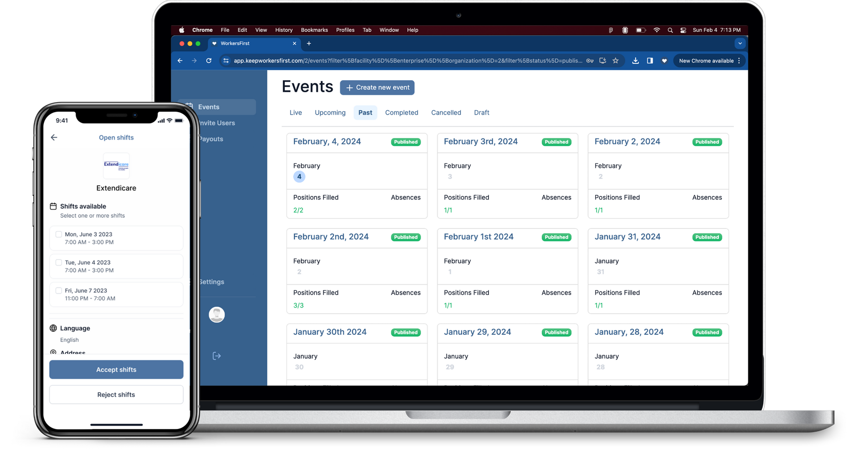The width and height of the screenshot is (868, 451).
Task: Click the logout icon in the sidebar
Action: [x=217, y=356]
